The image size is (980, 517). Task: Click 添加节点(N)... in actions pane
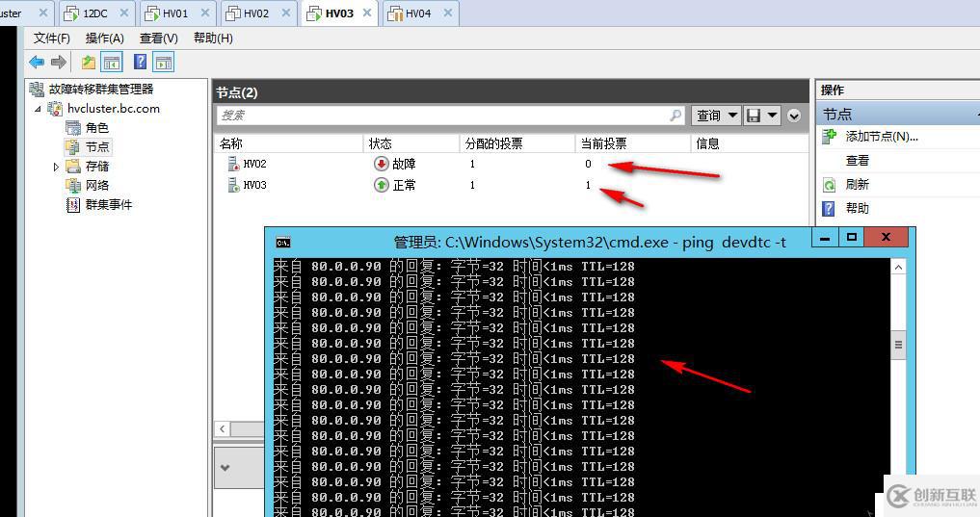[882, 136]
